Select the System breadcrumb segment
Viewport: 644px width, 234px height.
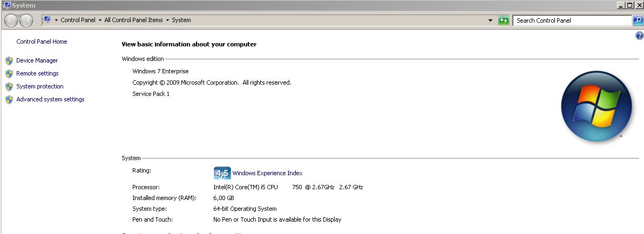pyautogui.click(x=181, y=20)
